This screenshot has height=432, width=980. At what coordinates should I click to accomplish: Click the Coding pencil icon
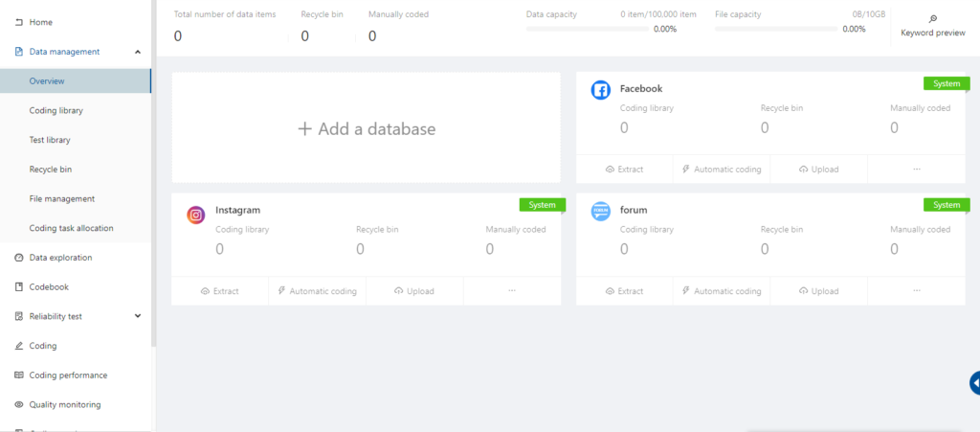pyautogui.click(x=18, y=346)
